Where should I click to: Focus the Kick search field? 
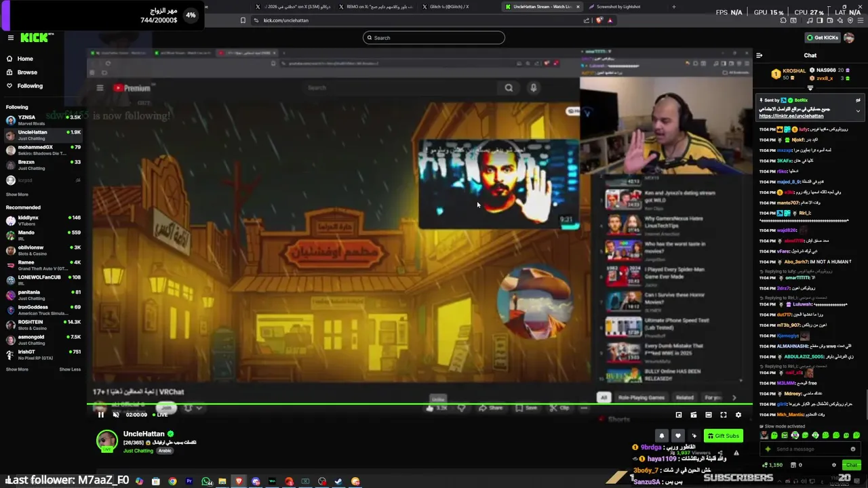(434, 38)
